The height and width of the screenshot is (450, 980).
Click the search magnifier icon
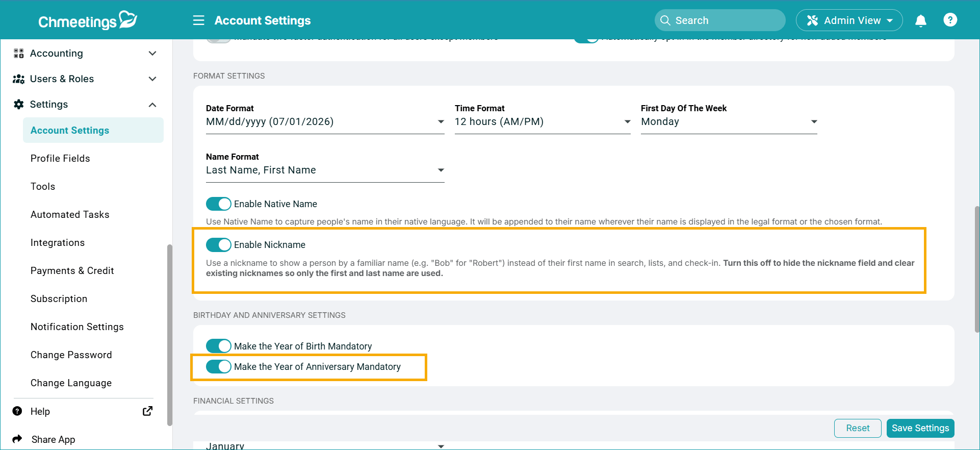click(x=665, y=20)
